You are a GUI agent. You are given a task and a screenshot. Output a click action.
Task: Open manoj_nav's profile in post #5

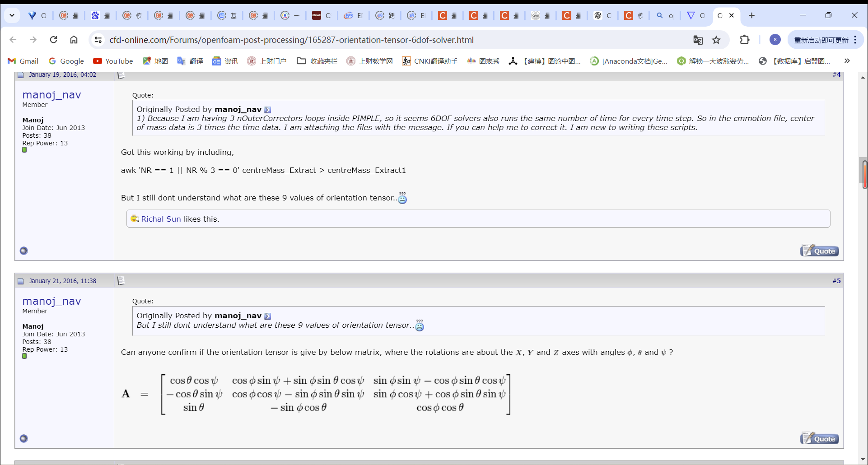click(51, 301)
